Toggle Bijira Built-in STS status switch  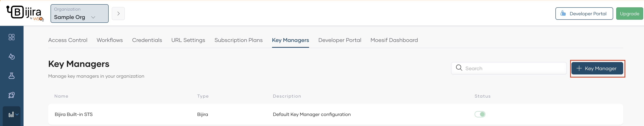click(x=480, y=114)
